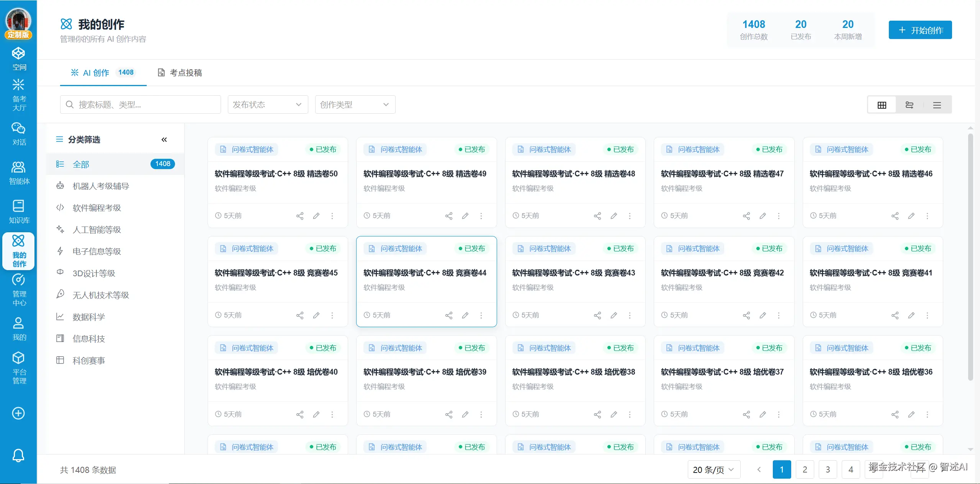The height and width of the screenshot is (484, 980).
Task: Select the 软件编程考级 category filter
Action: 97,208
